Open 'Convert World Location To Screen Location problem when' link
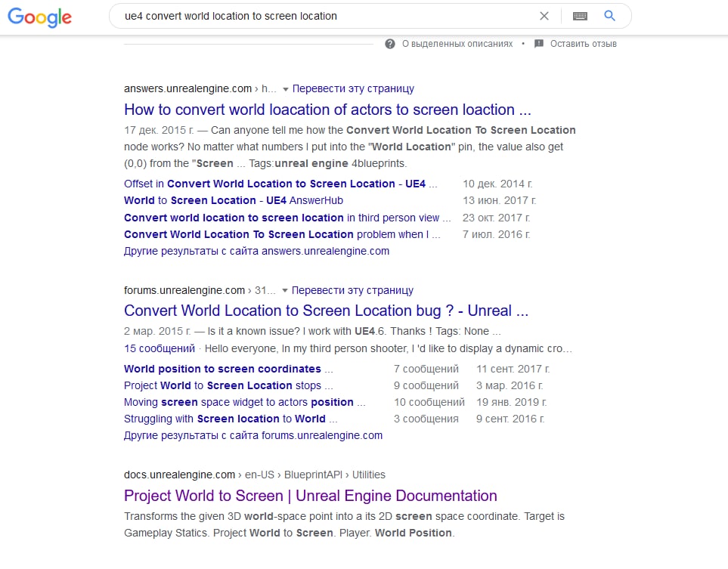The image size is (728, 569). coord(282,234)
